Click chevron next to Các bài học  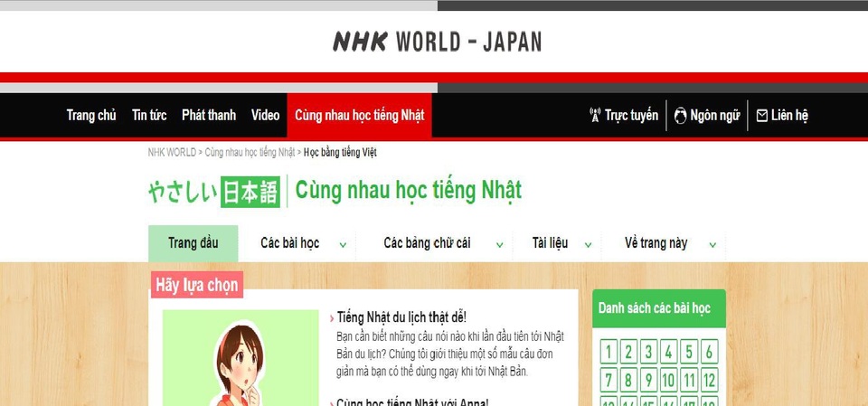click(x=343, y=245)
